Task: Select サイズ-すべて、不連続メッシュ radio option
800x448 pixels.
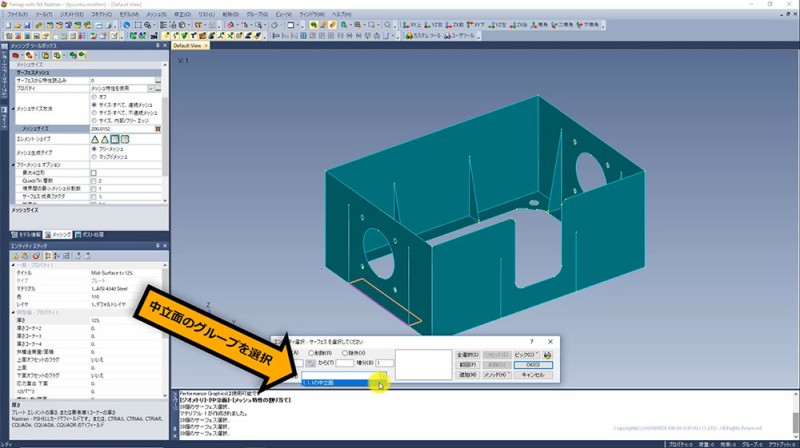Action: (x=94, y=113)
